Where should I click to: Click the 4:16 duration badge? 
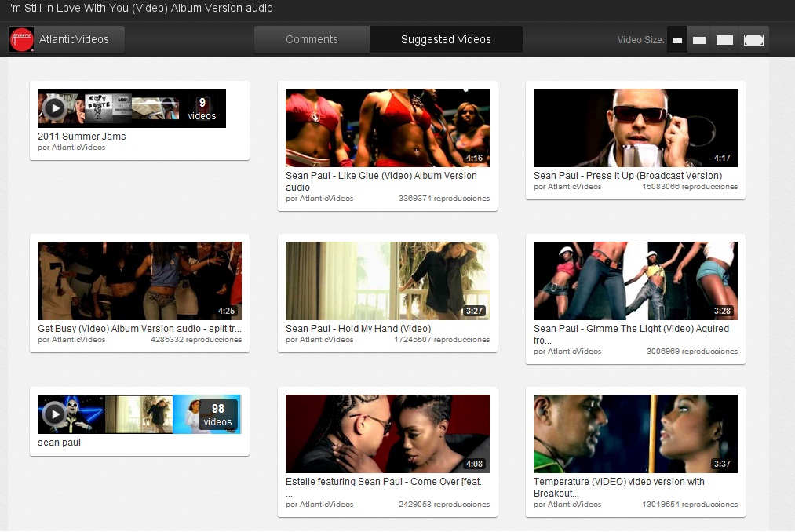point(474,159)
